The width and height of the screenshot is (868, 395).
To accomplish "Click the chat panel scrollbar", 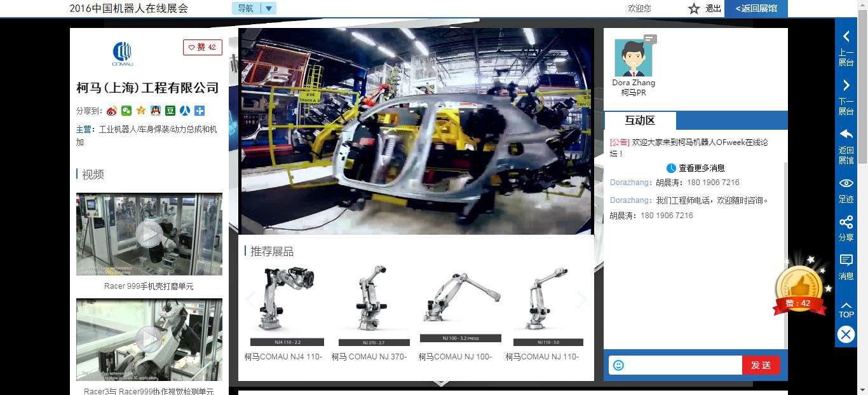I will [x=785, y=254].
